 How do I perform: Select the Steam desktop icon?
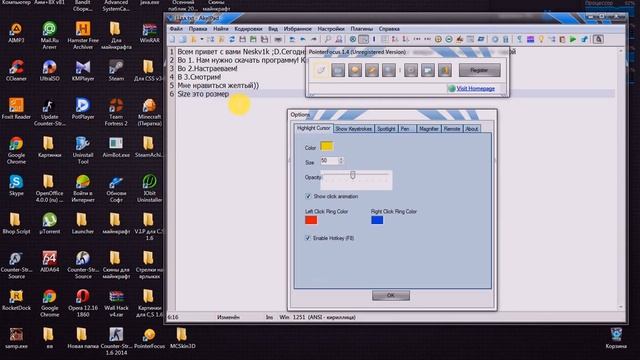[x=116, y=70]
